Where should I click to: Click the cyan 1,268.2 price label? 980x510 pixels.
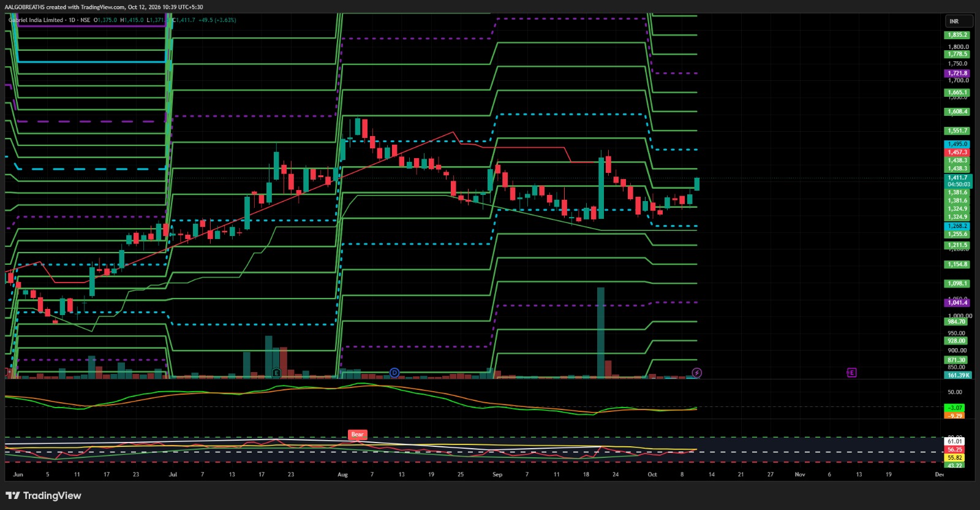click(958, 226)
